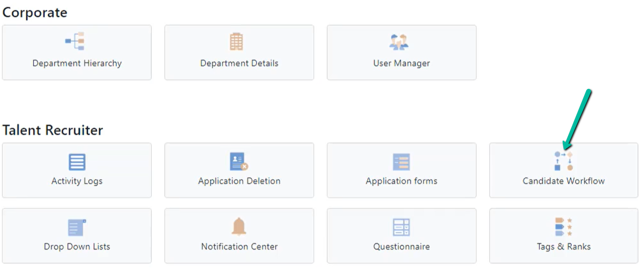The width and height of the screenshot is (644, 274).
Task: Click the Application Deletion card icon
Action: [239, 162]
